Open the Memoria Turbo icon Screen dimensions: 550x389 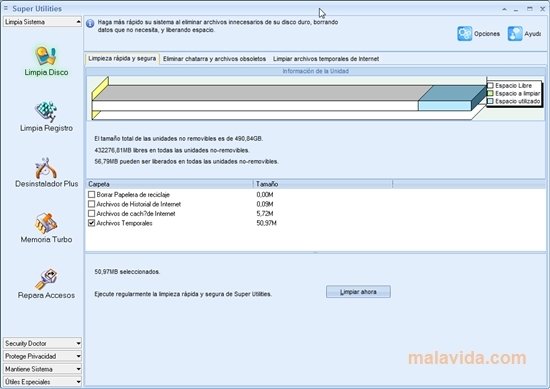(46, 223)
